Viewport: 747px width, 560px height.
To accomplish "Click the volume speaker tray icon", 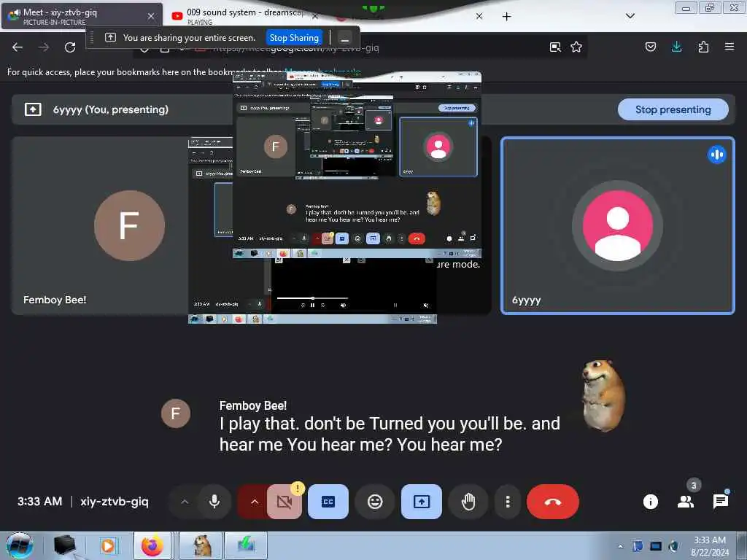I will click(673, 546).
